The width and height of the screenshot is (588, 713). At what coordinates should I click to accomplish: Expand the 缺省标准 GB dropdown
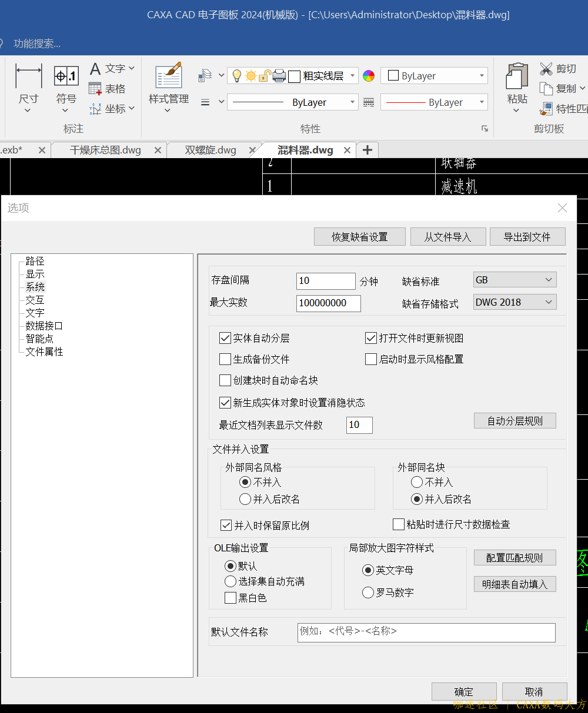pyautogui.click(x=514, y=280)
